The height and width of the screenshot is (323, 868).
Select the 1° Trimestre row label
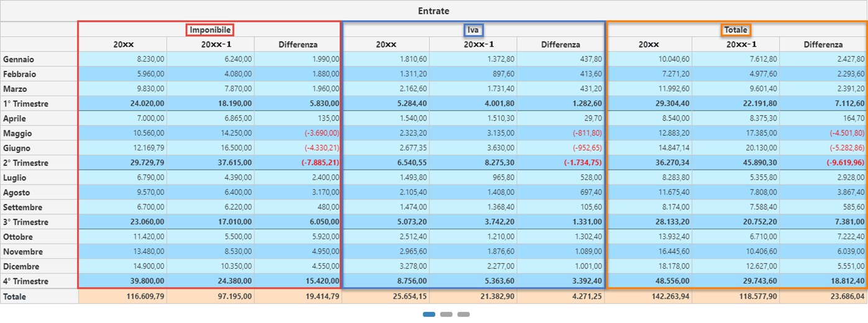[x=25, y=104]
